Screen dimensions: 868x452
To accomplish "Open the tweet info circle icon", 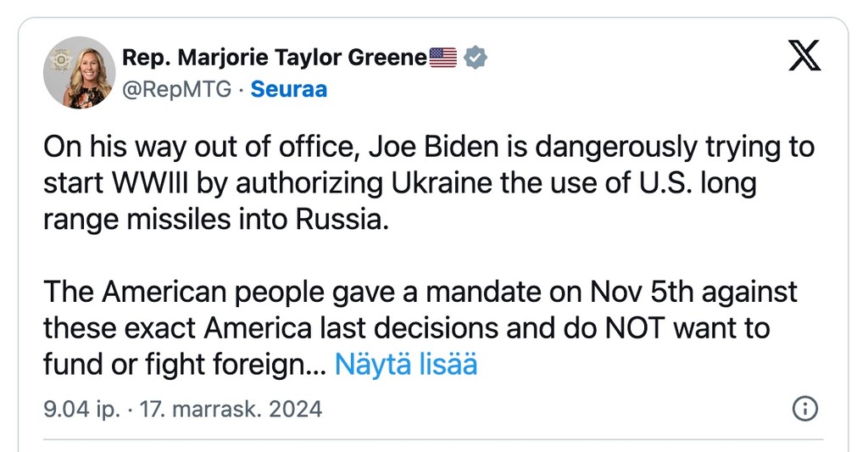I will pyautogui.click(x=805, y=409).
